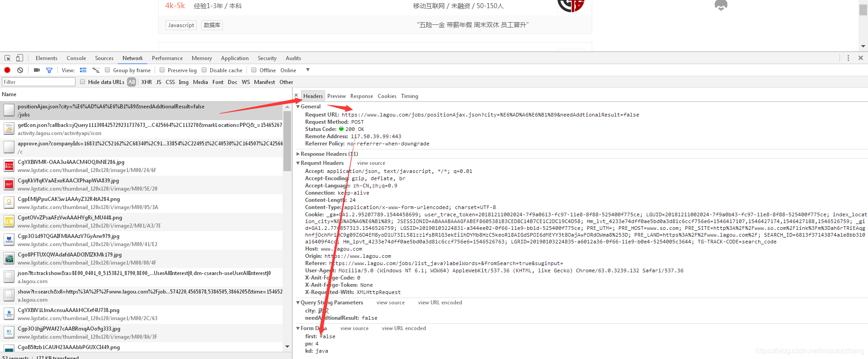Collapse the Form Data section
This screenshot has height=359, width=868.
click(x=298, y=328)
